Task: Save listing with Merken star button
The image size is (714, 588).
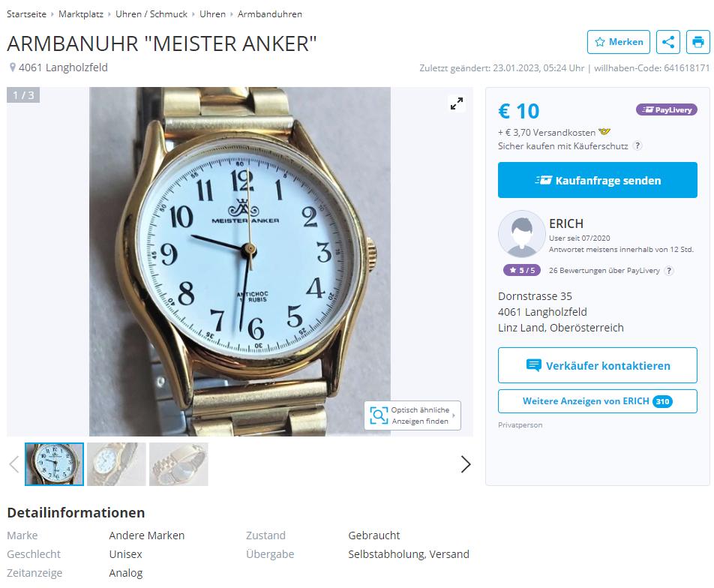Action: [x=618, y=42]
